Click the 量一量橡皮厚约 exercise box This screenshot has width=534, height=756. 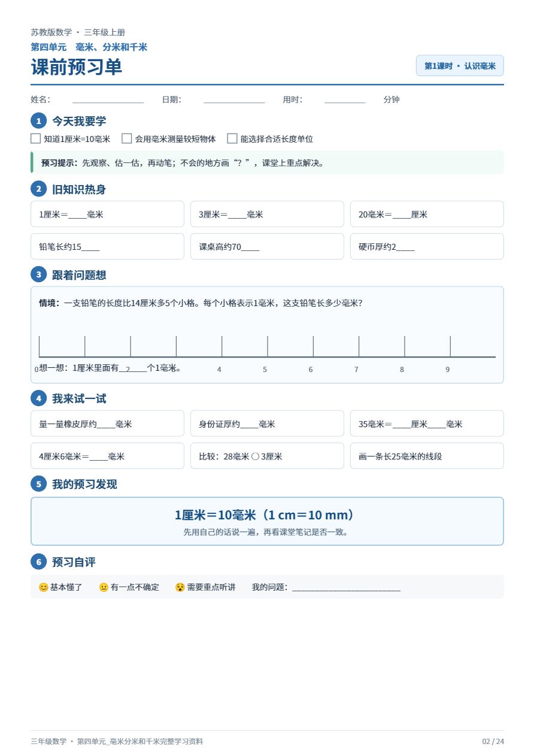coord(107,424)
